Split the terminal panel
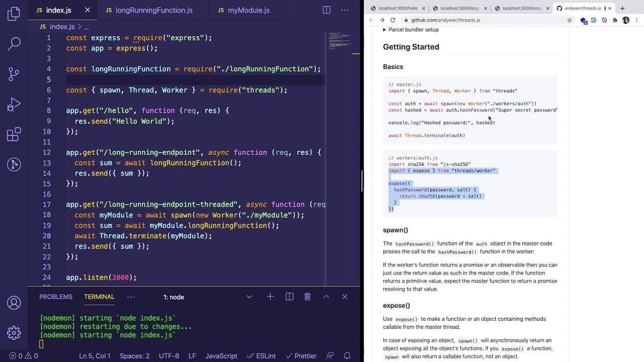This screenshot has width=644, height=362. click(289, 297)
